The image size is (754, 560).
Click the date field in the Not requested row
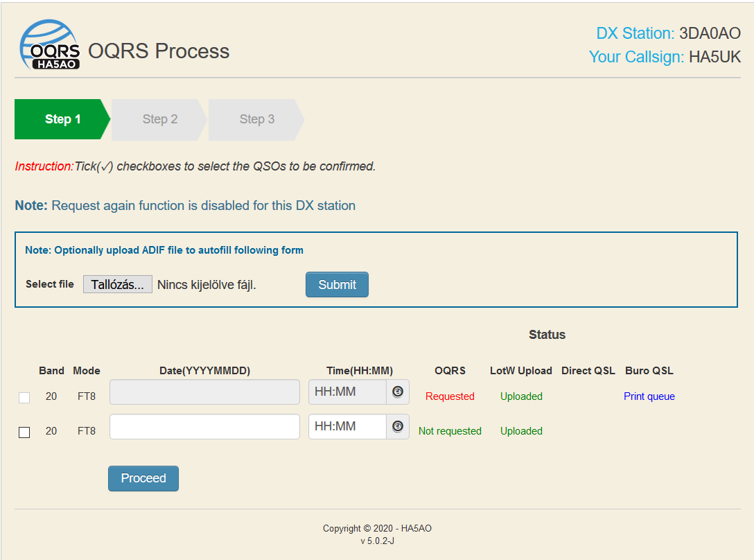coord(204,427)
